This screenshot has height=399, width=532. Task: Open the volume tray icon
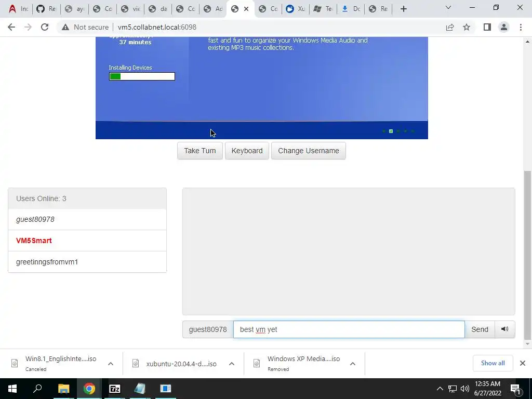pos(465,389)
